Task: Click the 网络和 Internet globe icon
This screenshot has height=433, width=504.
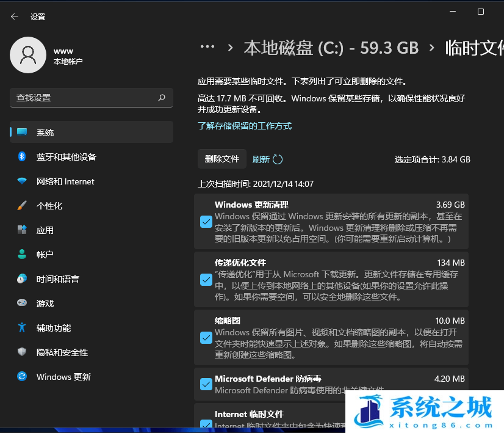Action: (x=23, y=181)
